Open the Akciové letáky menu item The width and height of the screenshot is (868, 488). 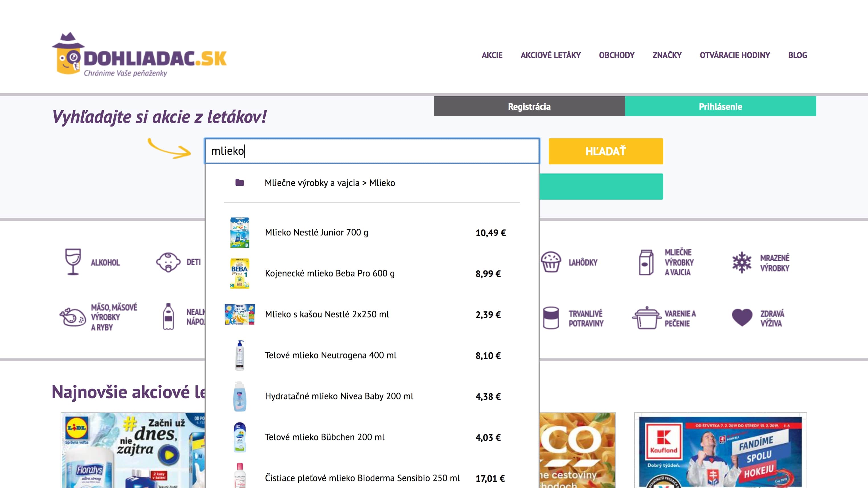[x=551, y=55]
